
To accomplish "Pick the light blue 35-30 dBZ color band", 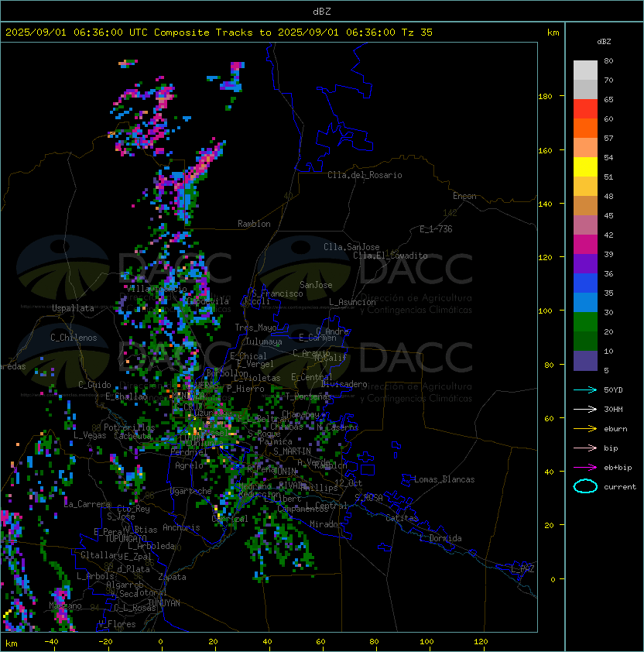I will click(585, 302).
